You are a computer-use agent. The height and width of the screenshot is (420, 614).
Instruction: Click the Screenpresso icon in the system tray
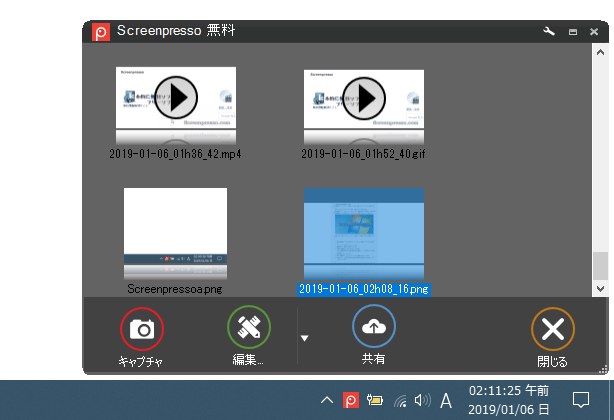click(x=351, y=400)
